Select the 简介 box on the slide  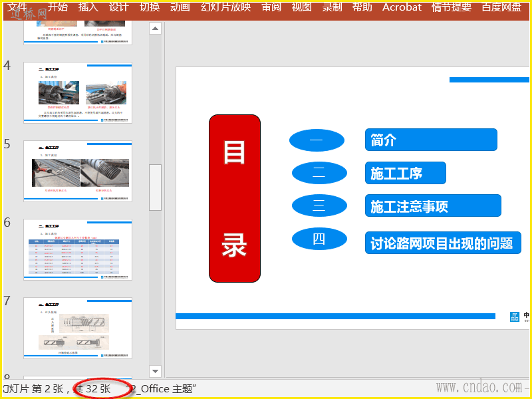[431, 140]
